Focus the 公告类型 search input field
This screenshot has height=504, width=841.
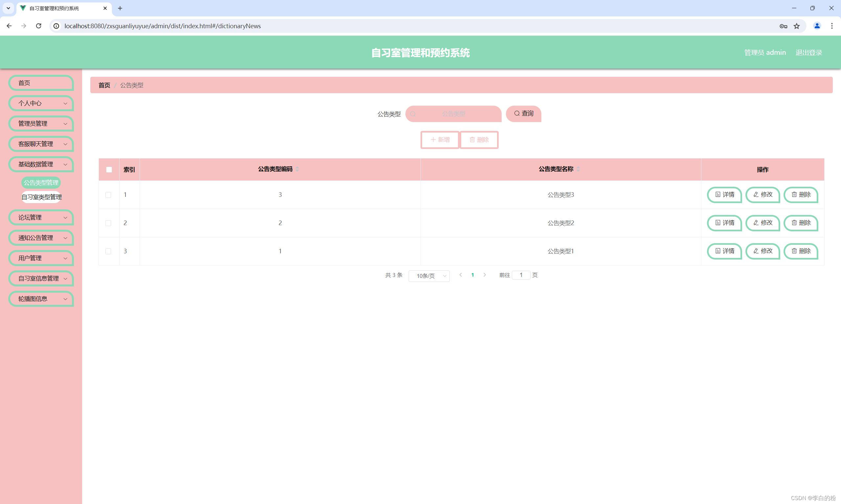tap(453, 114)
